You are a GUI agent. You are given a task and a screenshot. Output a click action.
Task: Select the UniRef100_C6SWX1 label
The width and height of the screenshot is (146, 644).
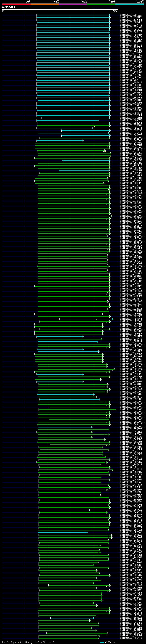(131, 30)
